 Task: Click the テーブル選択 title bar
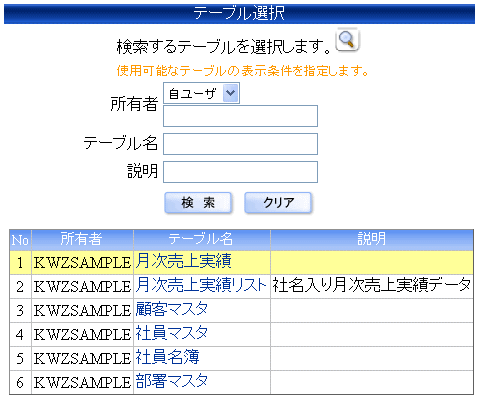coord(239,14)
